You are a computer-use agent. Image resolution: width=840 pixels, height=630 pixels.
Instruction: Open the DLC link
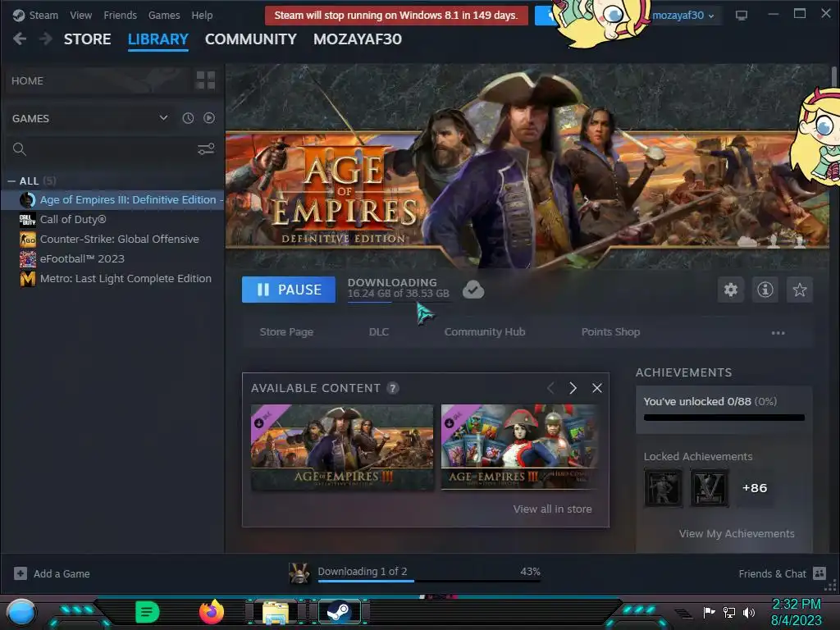click(379, 332)
